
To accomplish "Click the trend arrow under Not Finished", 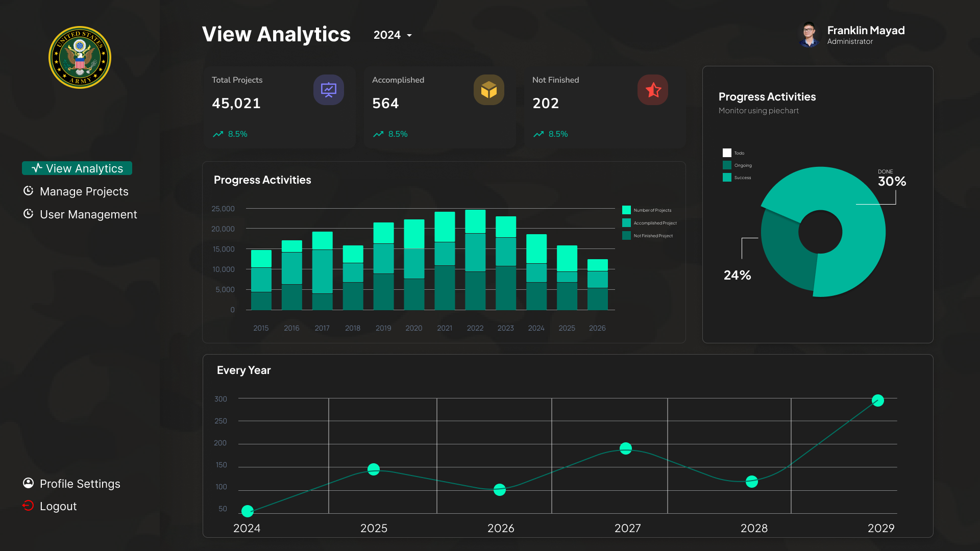I will 538,134.
